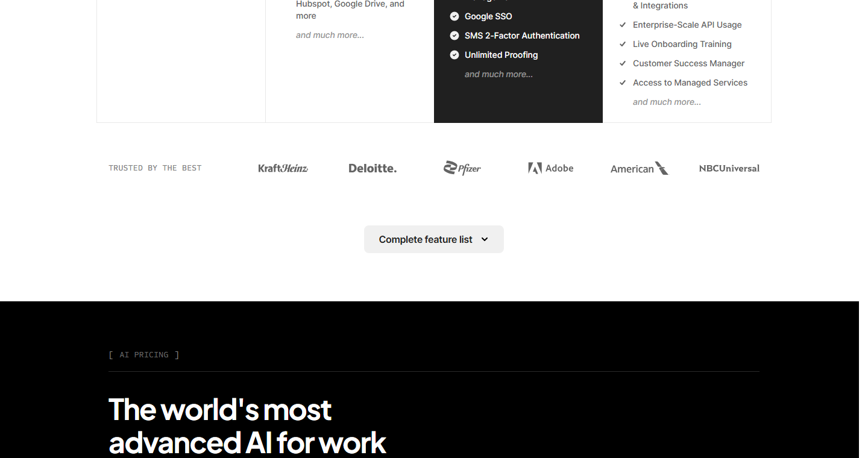Screen dimensions: 868x458
Task: Click the "& Integrations" text
Action: (x=660, y=5)
